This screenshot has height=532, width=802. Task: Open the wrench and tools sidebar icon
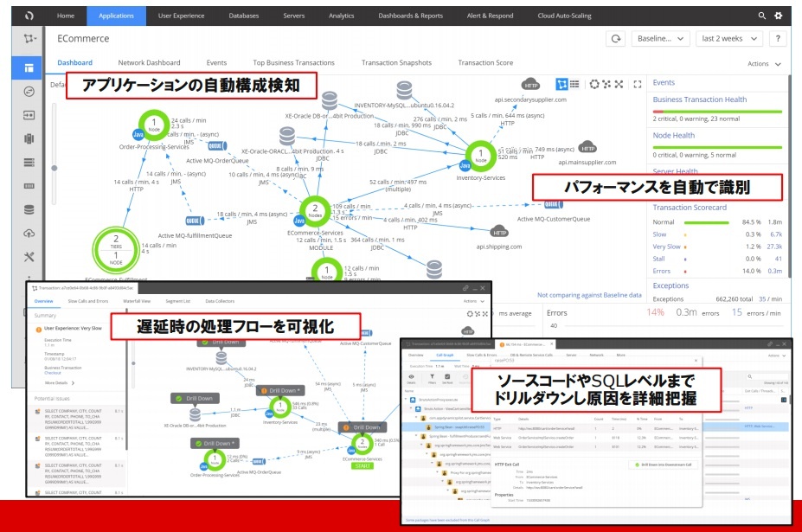tap(29, 257)
